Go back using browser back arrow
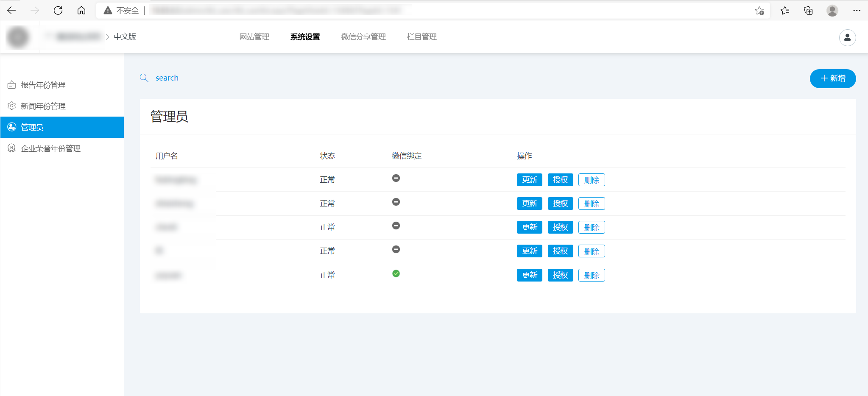868x396 pixels. click(x=11, y=10)
